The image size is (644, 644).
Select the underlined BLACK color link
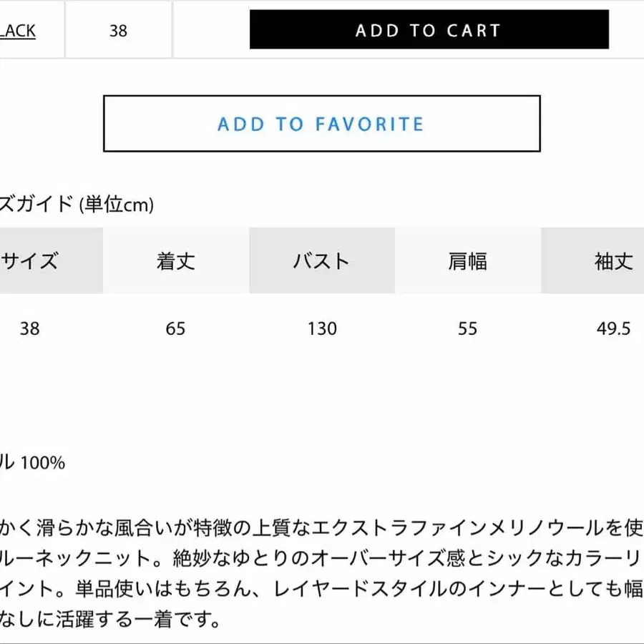pyautogui.click(x=17, y=31)
